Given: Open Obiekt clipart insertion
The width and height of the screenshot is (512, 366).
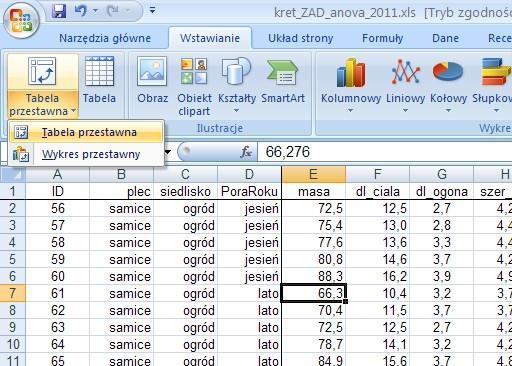Looking at the screenshot, I should pyautogui.click(x=194, y=86).
